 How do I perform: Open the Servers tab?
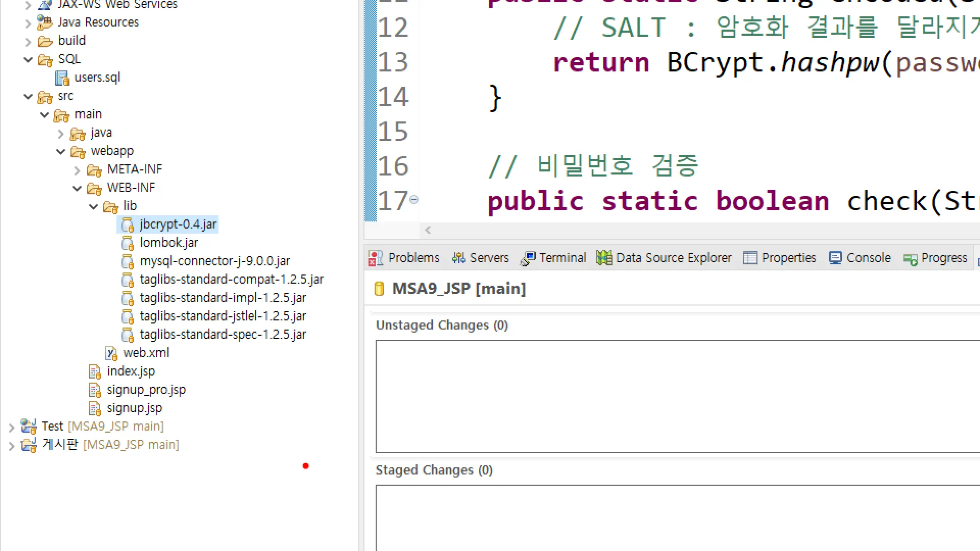pos(488,258)
